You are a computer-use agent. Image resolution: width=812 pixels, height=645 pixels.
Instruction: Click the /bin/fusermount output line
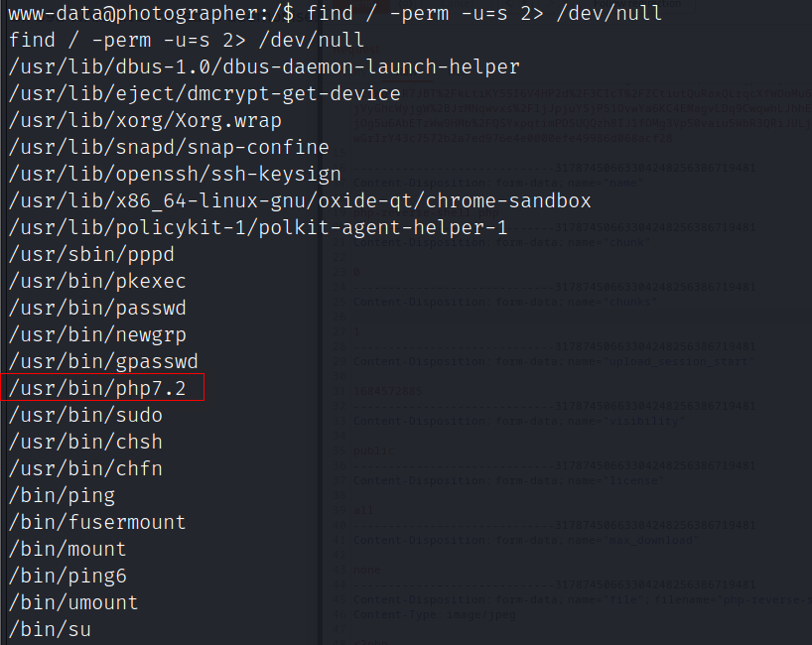tap(97, 522)
